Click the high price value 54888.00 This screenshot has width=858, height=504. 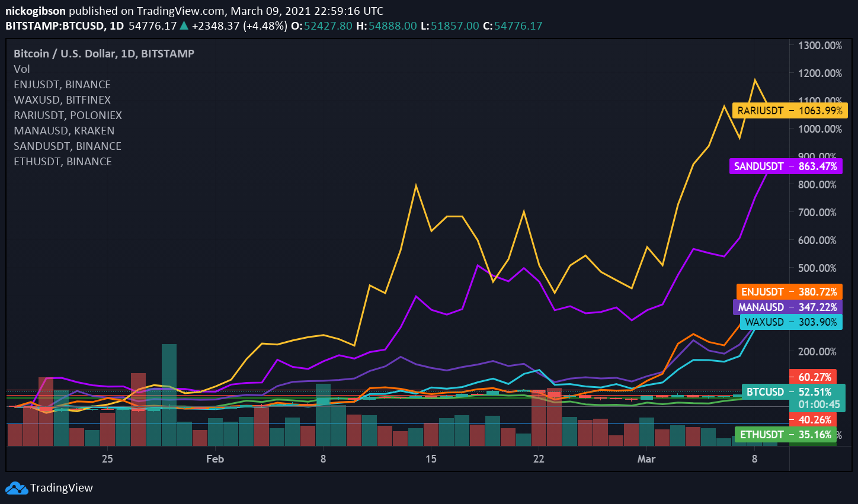pyautogui.click(x=393, y=26)
